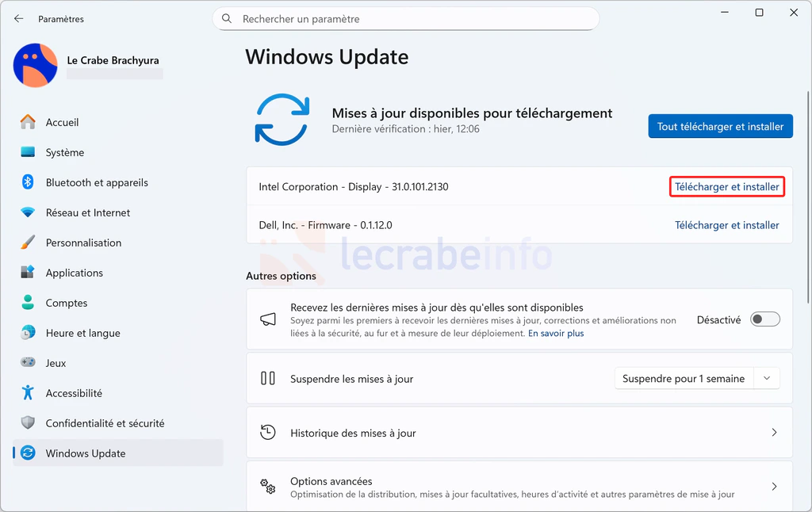Click the Accessibilité person icon
This screenshot has width=812, height=512.
28,393
